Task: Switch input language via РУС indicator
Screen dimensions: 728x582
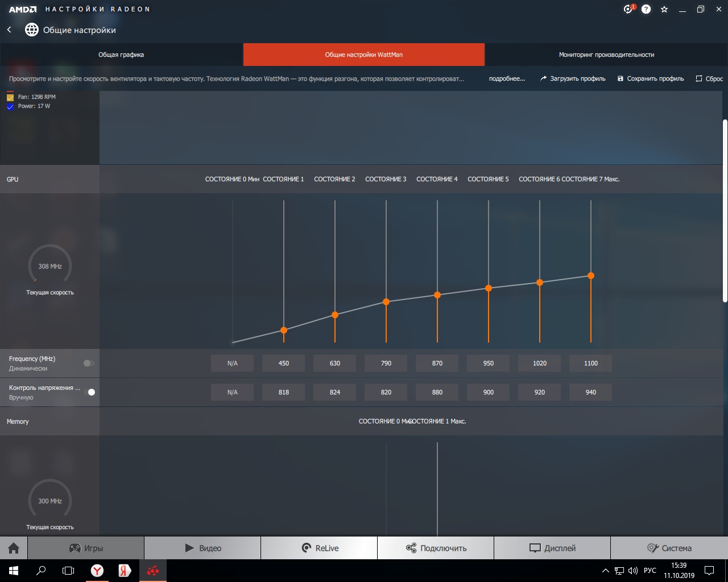Action: pos(650,571)
